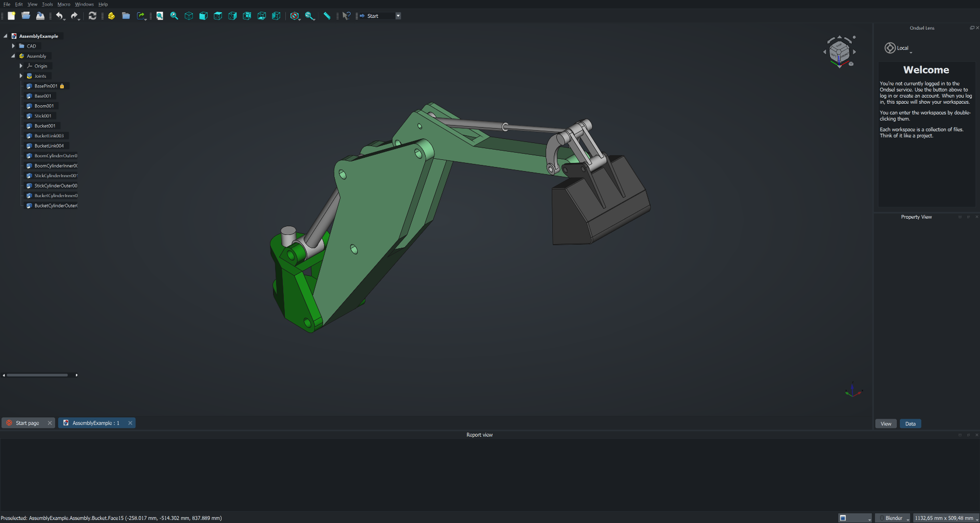Expand the Joints tree node
The image size is (980, 523).
click(x=21, y=76)
